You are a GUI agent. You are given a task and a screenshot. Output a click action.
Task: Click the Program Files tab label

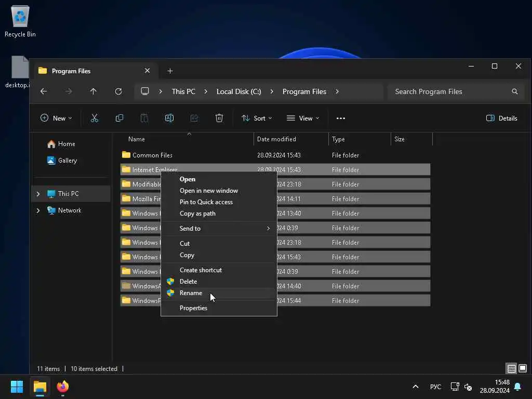pos(71,71)
